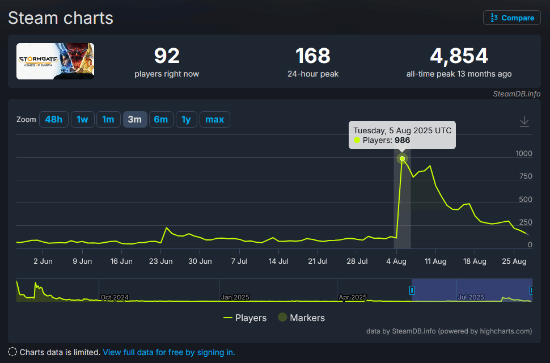Open the Stormgate game thumbnail
This screenshot has width=550, height=363.
[55, 61]
